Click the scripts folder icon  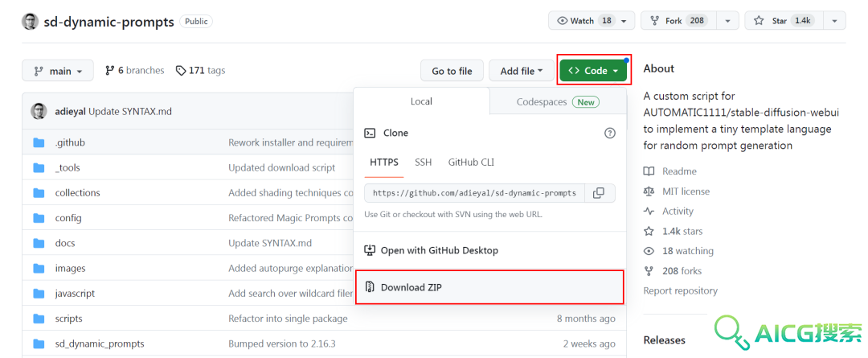click(39, 319)
